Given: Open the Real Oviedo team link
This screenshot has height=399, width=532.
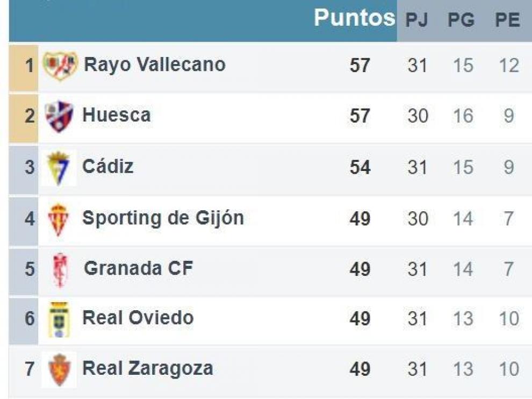Looking at the screenshot, I should 138,318.
